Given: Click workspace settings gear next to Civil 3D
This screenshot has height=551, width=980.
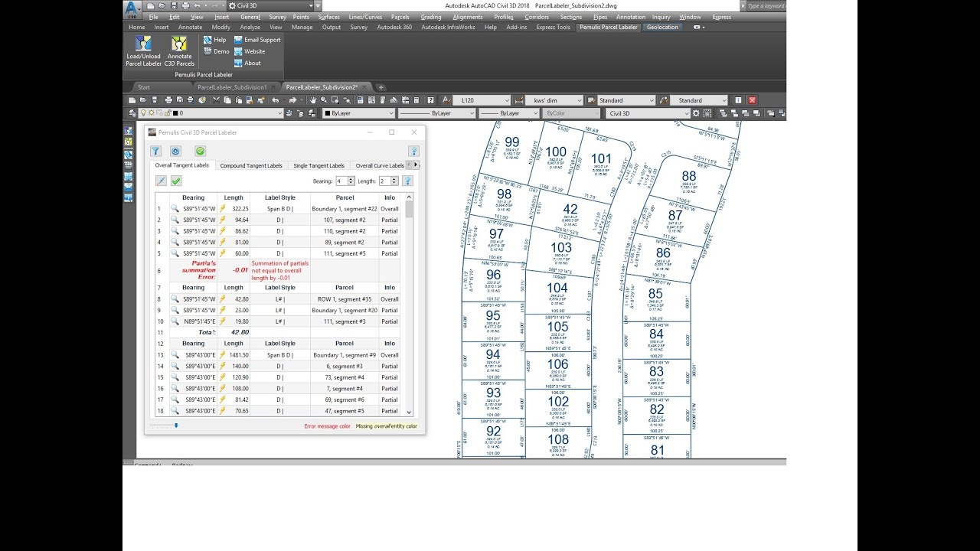Looking at the screenshot, I should (696, 113).
